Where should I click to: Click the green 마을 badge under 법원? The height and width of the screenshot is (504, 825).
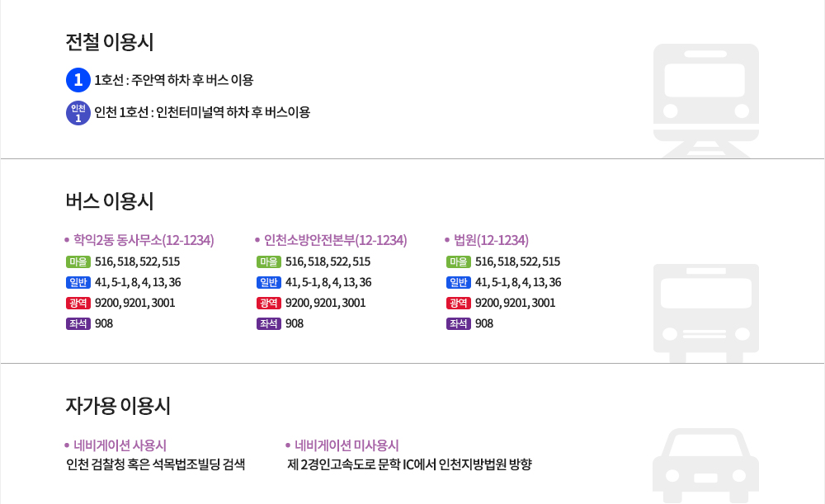(x=459, y=261)
